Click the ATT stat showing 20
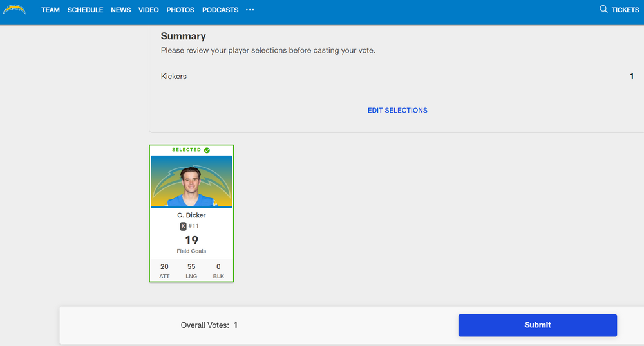Image resolution: width=644 pixels, height=346 pixels. [x=164, y=271]
